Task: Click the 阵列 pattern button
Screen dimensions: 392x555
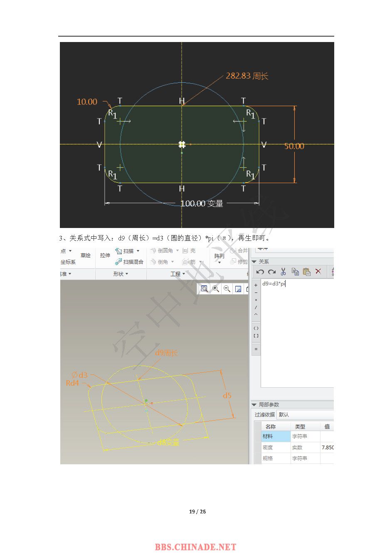Action: 219,256
